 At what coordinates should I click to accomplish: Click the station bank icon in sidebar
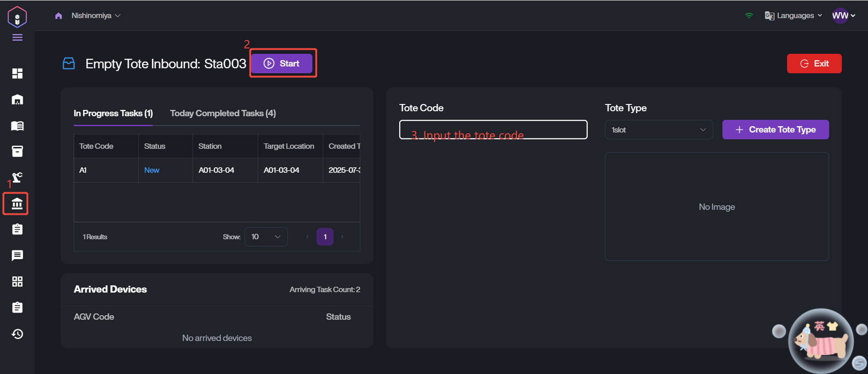click(17, 204)
